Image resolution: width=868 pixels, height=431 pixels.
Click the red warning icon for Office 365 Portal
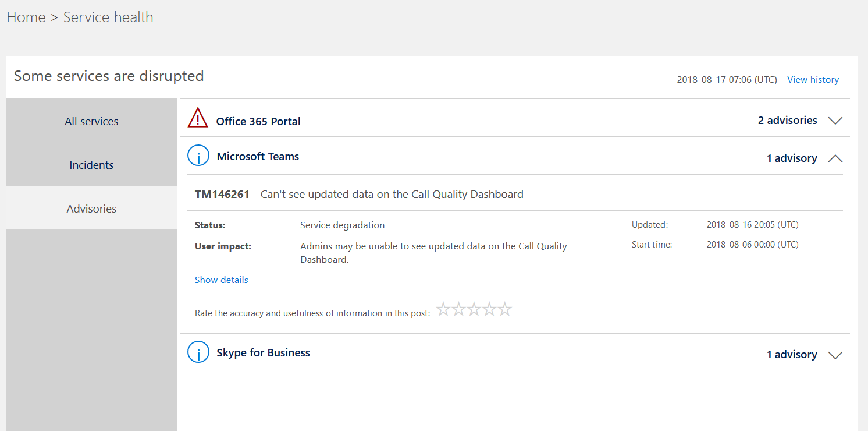tap(198, 118)
